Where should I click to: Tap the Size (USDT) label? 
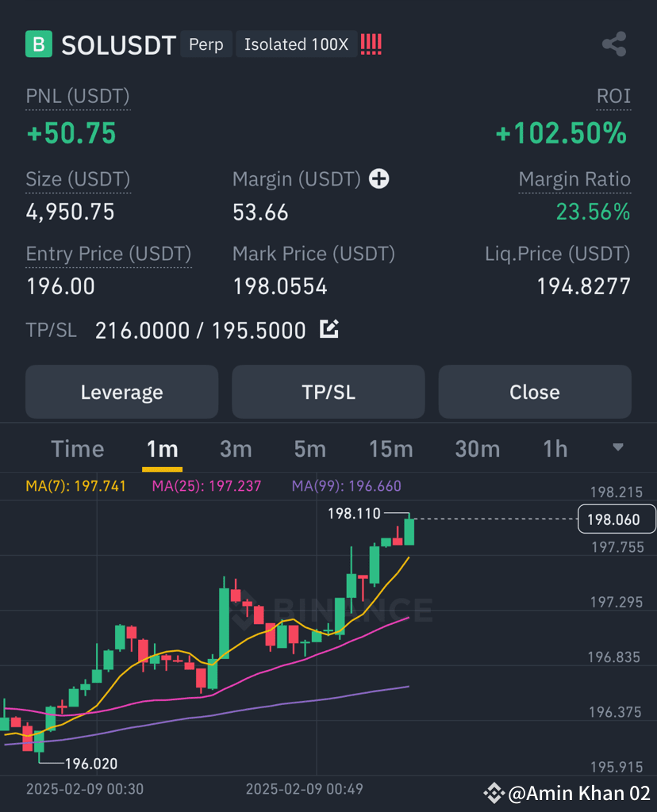tap(78, 179)
